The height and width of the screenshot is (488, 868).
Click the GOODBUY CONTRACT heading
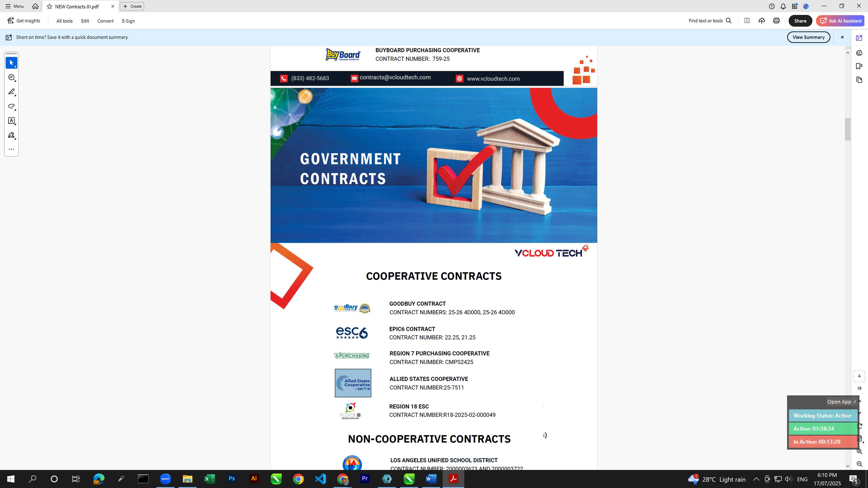(x=417, y=304)
